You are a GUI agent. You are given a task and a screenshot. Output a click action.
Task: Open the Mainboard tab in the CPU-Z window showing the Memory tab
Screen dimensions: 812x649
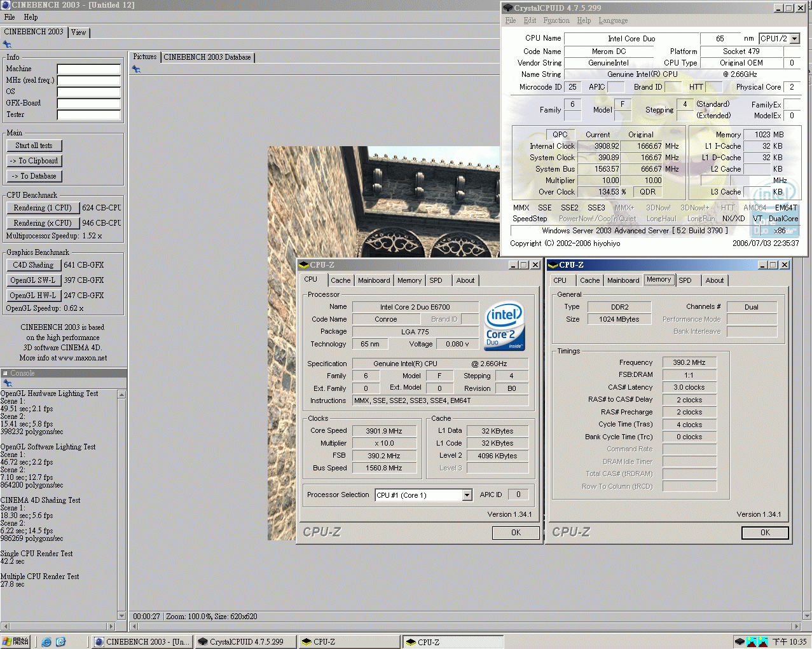click(x=623, y=280)
